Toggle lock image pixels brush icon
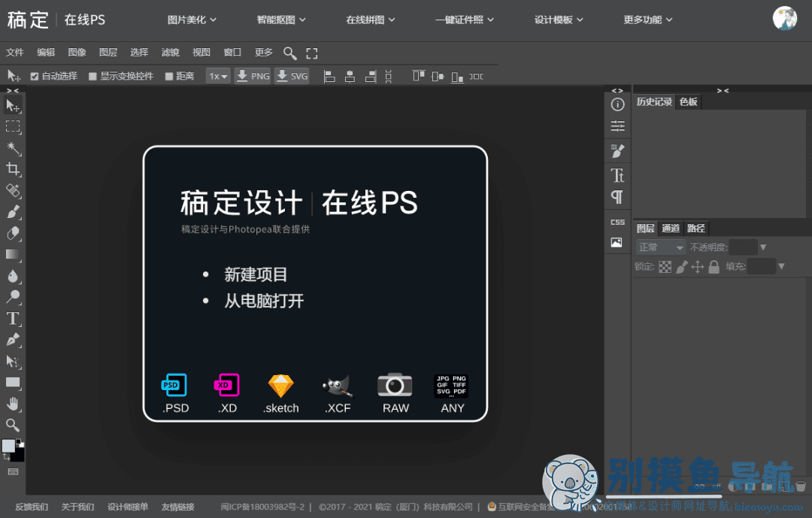 tap(681, 267)
